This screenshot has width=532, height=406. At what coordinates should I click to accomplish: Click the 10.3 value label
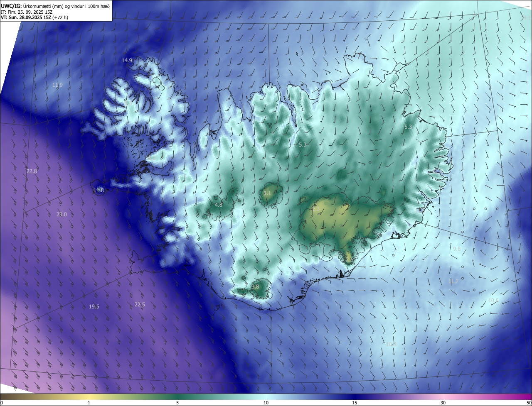point(391,344)
